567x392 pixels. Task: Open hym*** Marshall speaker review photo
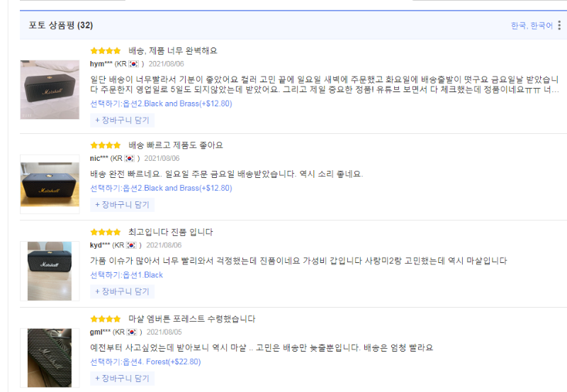(x=50, y=90)
